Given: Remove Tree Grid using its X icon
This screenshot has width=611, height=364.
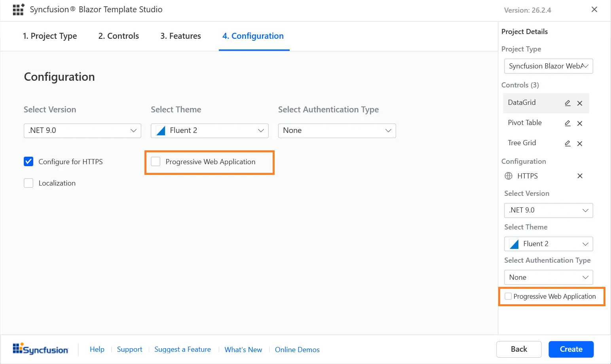Looking at the screenshot, I should 580,144.
